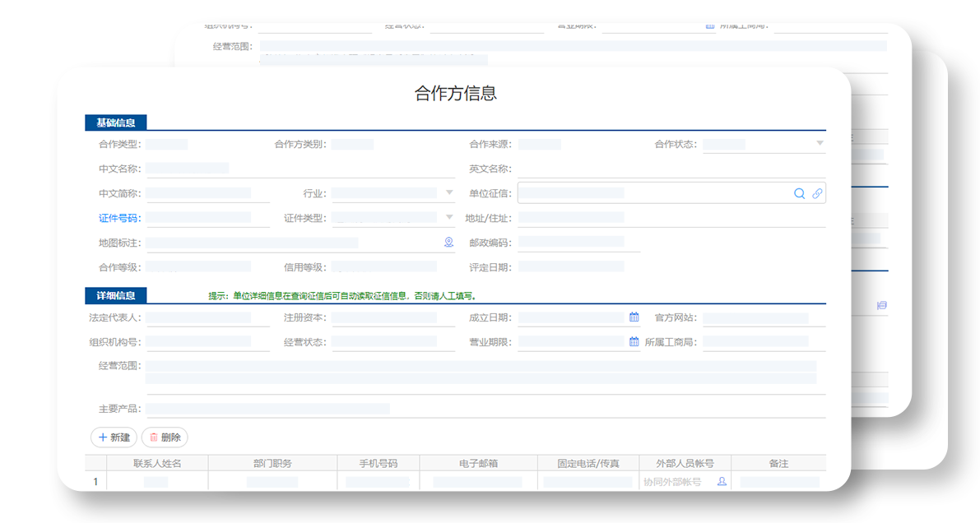Open the 成立日期 calendar picker
This screenshot has width=980, height=523.
(634, 317)
